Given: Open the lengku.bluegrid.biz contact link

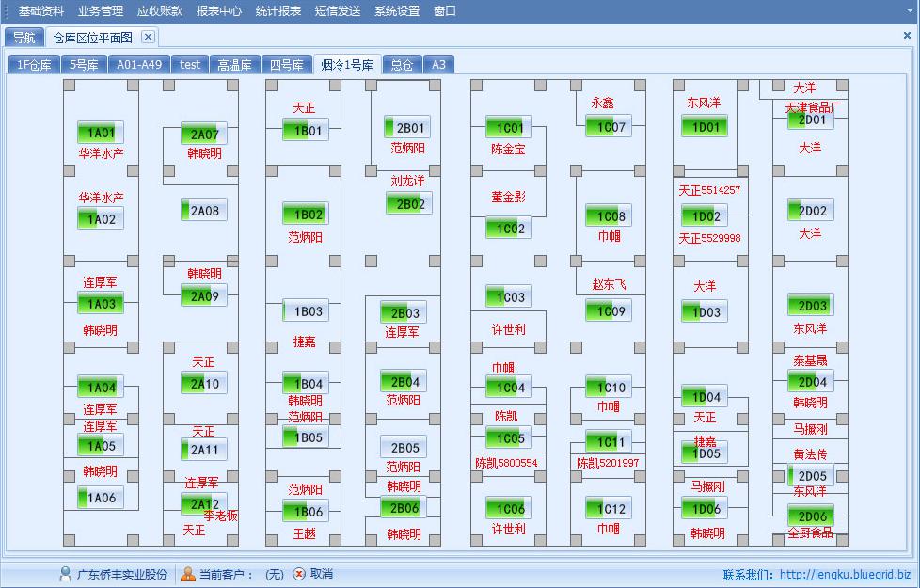Looking at the screenshot, I should point(845,575).
